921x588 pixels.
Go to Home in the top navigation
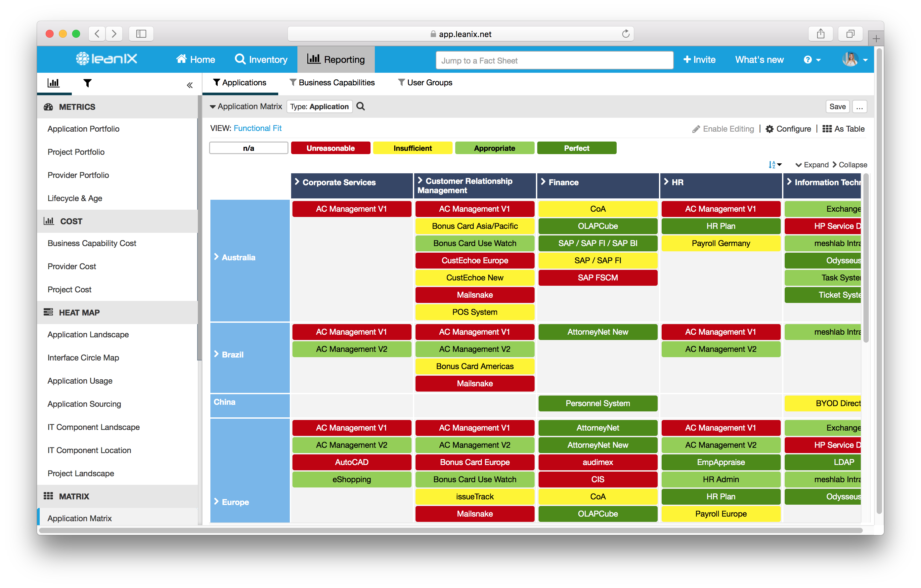pyautogui.click(x=195, y=59)
